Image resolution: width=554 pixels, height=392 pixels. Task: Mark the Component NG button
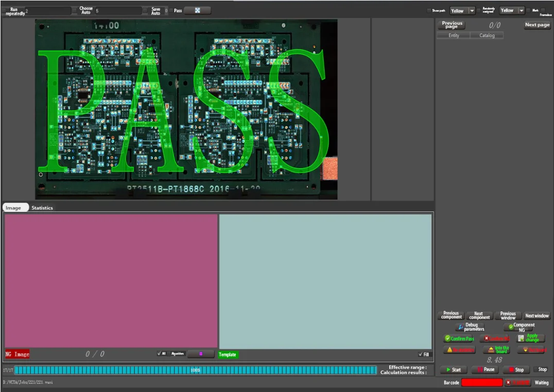520,327
